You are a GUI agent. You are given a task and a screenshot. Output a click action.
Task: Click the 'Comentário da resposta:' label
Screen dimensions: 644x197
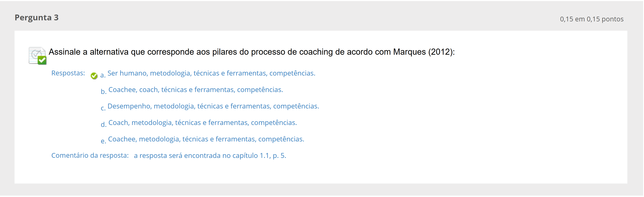pyautogui.click(x=90, y=155)
